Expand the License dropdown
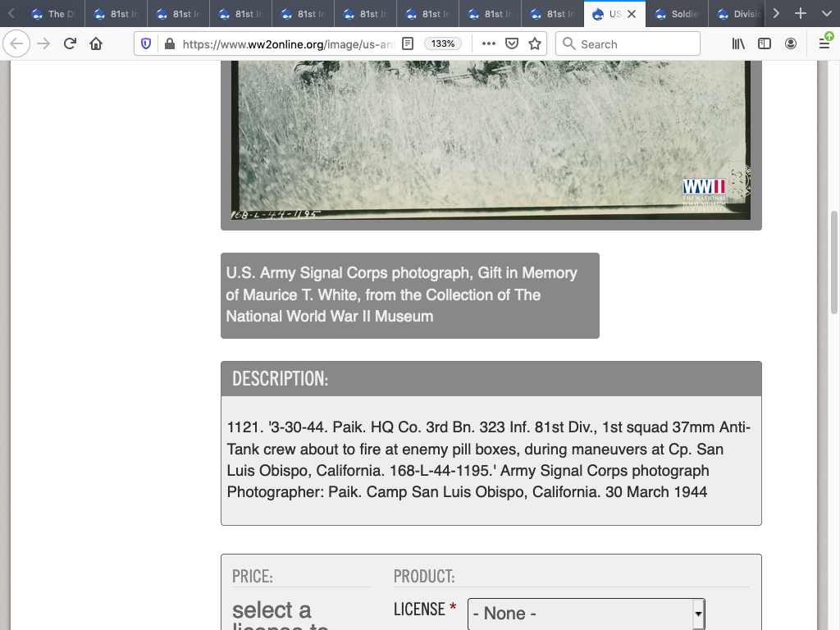This screenshot has height=630, width=840. 586,614
